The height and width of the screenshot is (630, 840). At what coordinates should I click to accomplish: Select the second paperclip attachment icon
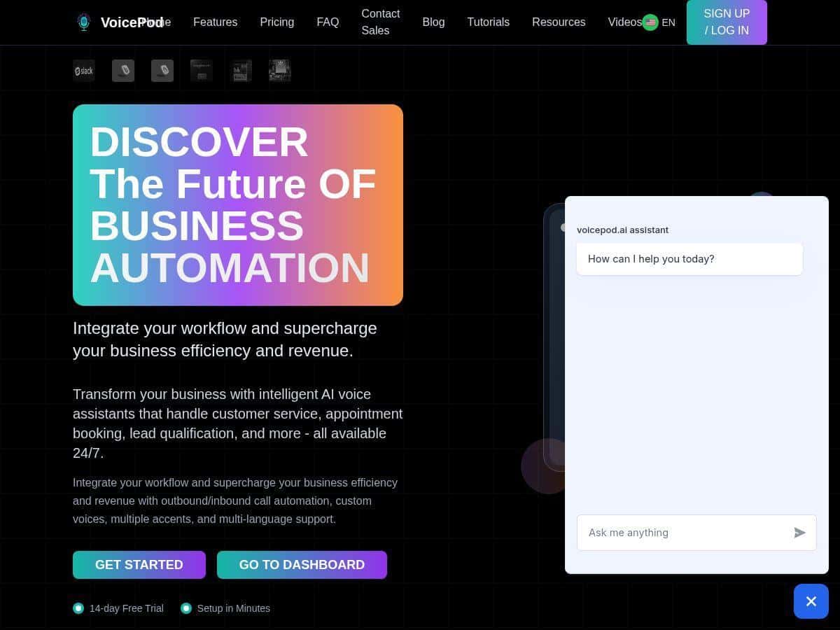pos(162,70)
